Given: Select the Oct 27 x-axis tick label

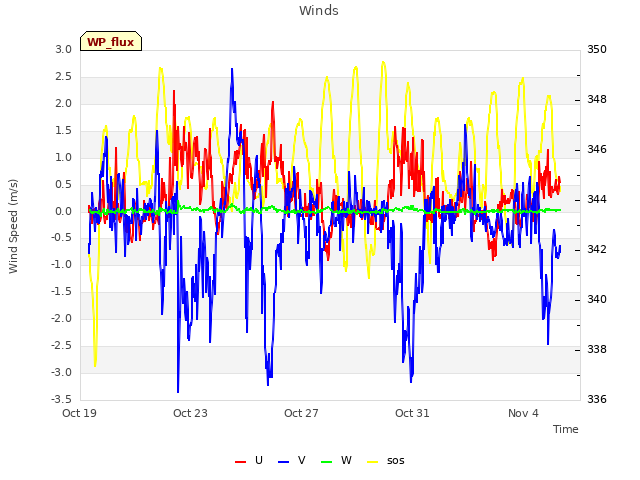Looking at the screenshot, I should click(301, 413).
